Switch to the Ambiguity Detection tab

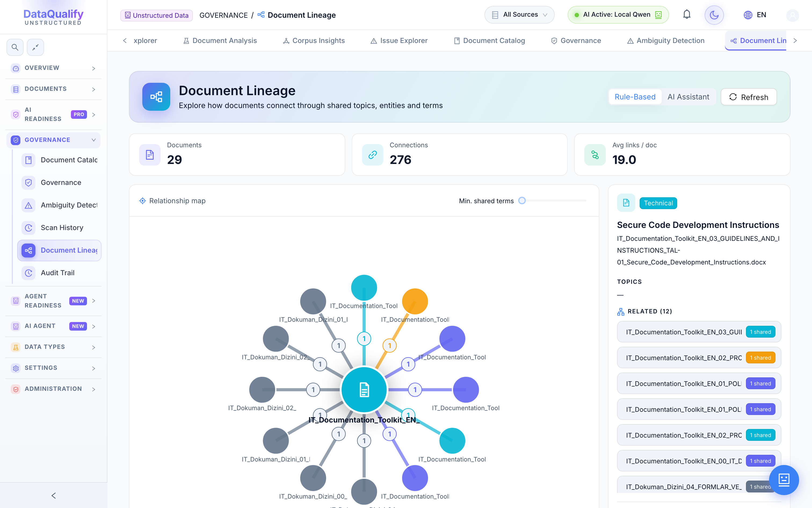[x=666, y=41]
